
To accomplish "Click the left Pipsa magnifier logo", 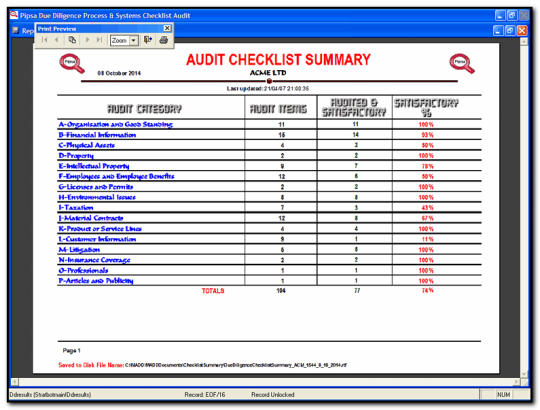I will click(x=72, y=63).
